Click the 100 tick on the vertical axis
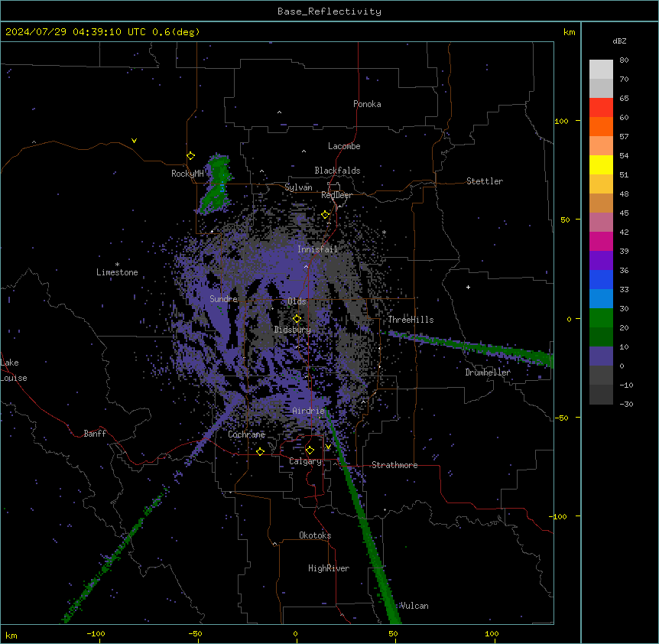The height and width of the screenshot is (644, 659). [561, 121]
